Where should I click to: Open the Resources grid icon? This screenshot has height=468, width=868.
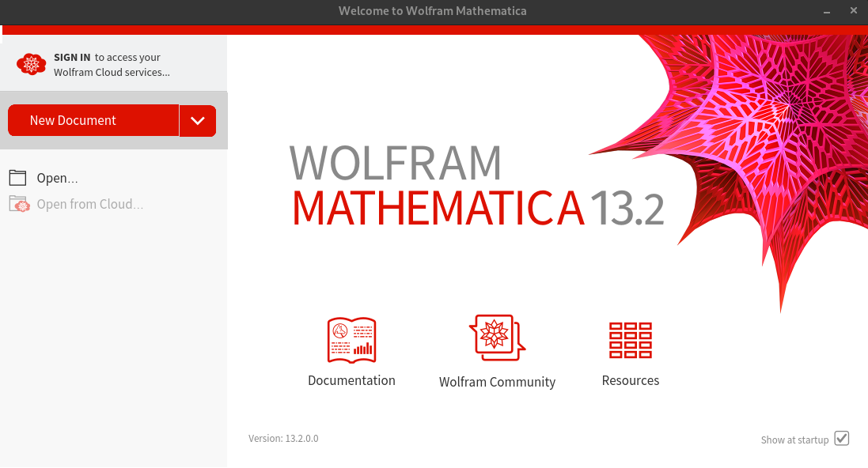click(630, 340)
